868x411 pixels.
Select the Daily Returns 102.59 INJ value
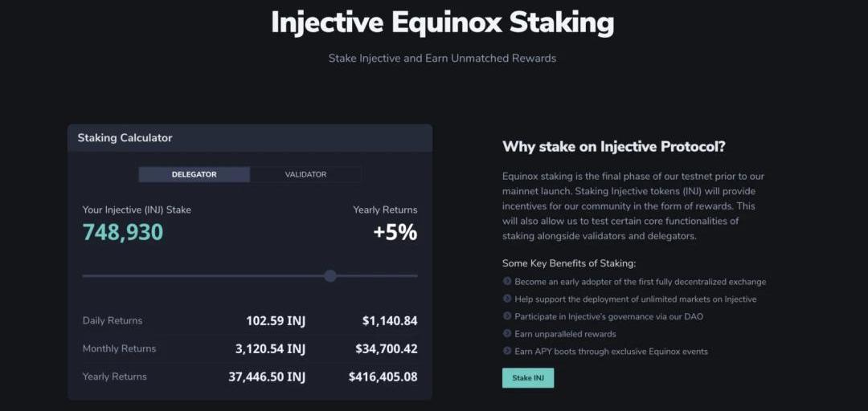[x=276, y=321]
